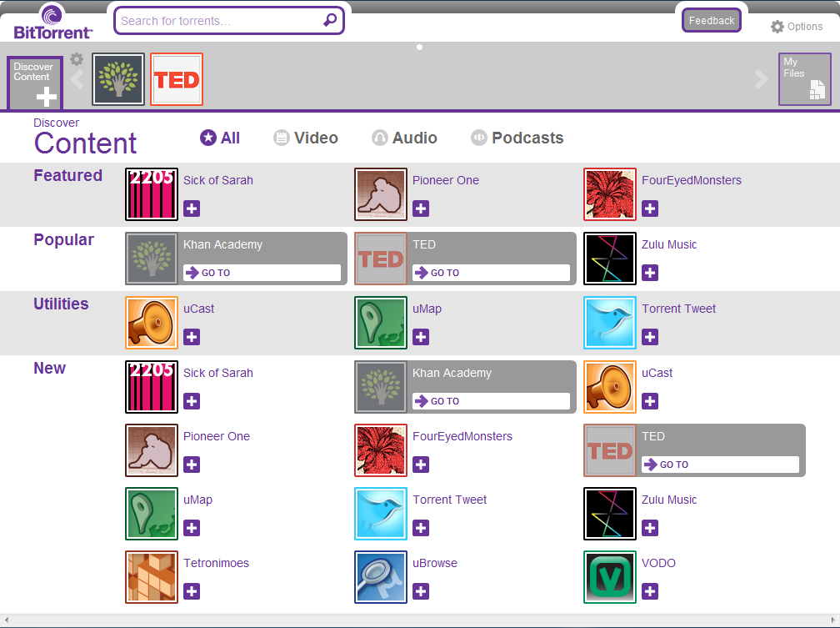This screenshot has width=840, height=628.
Task: Click VODO green V thumbnail
Action: 610,577
